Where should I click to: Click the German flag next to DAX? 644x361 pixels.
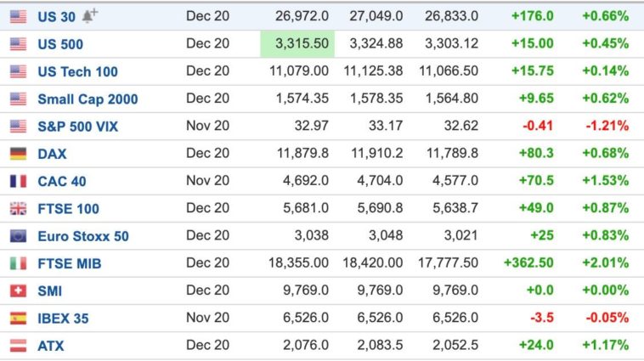18,154
